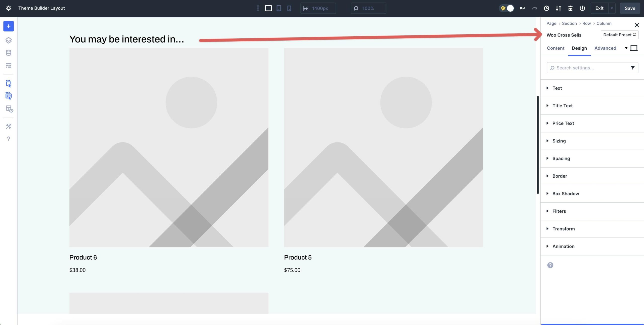The height and width of the screenshot is (325, 644).
Task: Switch preview to tablet view
Action: [278, 8]
